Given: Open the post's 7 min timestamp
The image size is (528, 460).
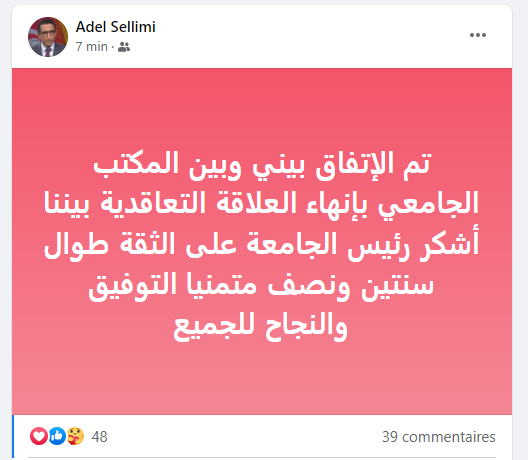Looking at the screenshot, I should point(92,47).
